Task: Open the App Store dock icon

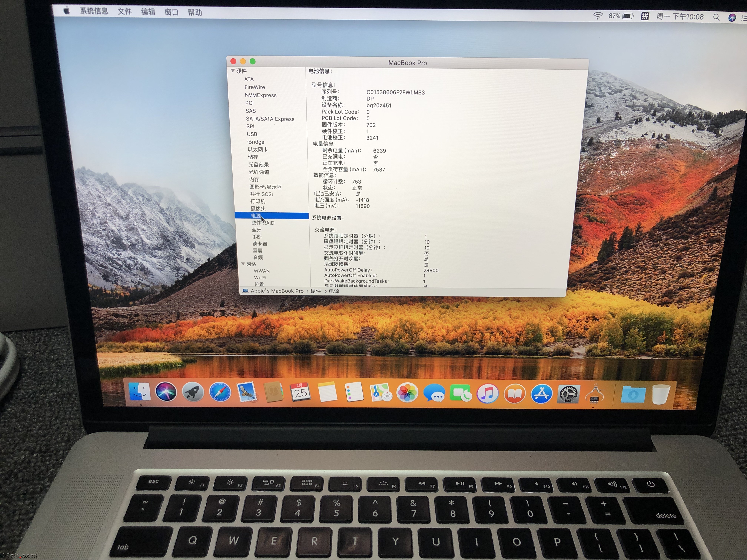Action: tap(541, 394)
